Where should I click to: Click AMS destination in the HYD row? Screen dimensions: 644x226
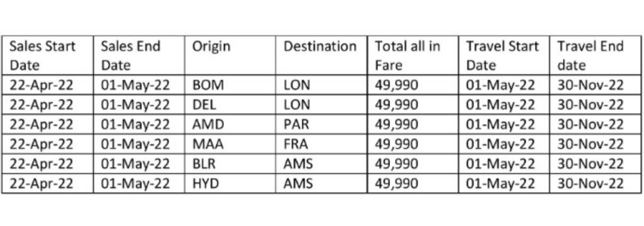coord(321,183)
